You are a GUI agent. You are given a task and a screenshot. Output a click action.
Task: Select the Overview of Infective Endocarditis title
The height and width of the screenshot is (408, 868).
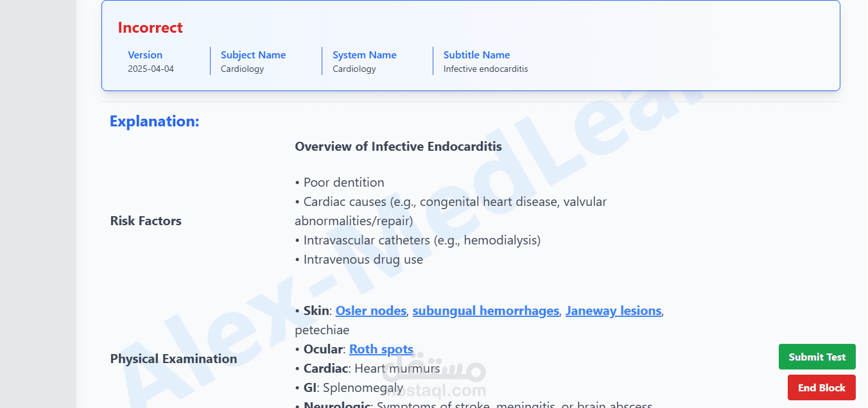click(x=399, y=146)
